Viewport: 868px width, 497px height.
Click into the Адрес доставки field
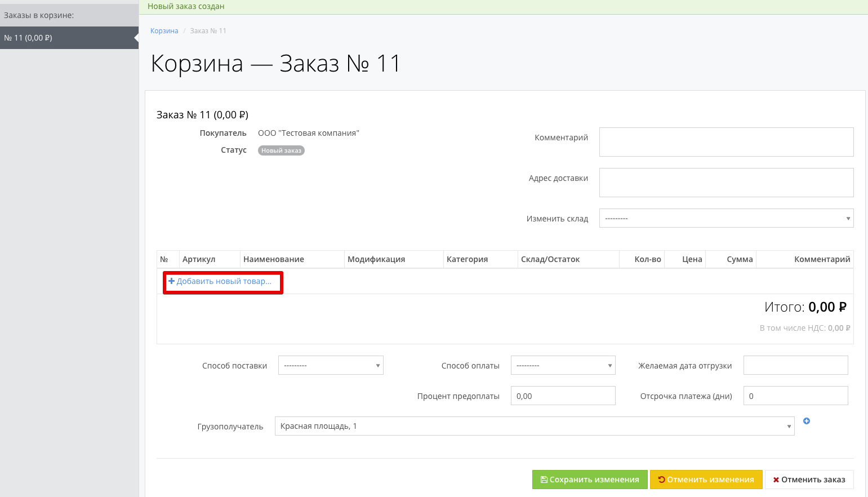[x=726, y=183]
